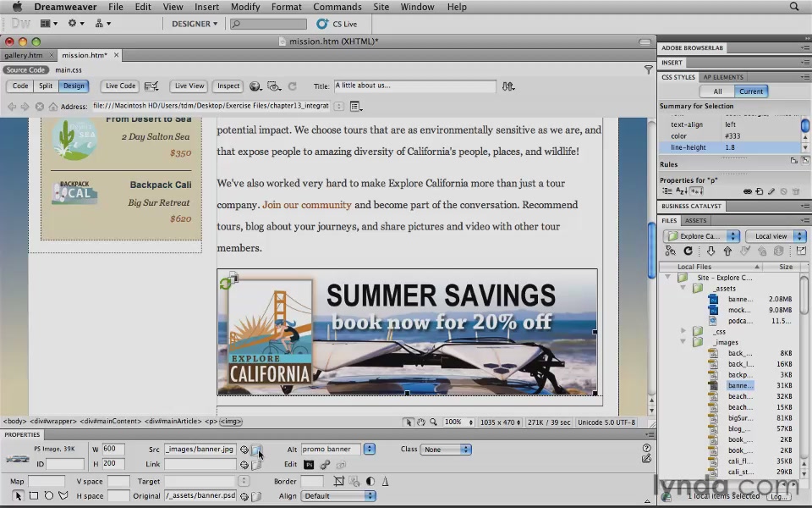Screen dimensions: 812x508
Task: Collapse the _assets folder in Files
Action: (683, 288)
